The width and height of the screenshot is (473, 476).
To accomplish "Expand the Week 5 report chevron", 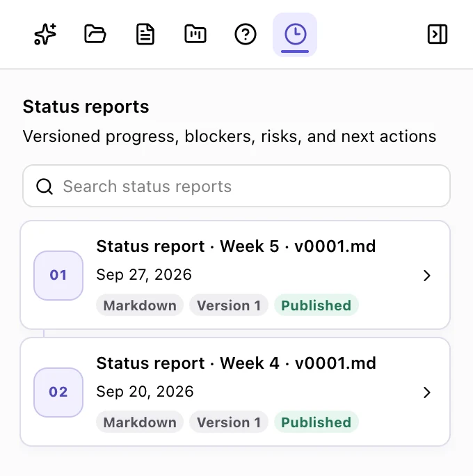I will [x=427, y=276].
